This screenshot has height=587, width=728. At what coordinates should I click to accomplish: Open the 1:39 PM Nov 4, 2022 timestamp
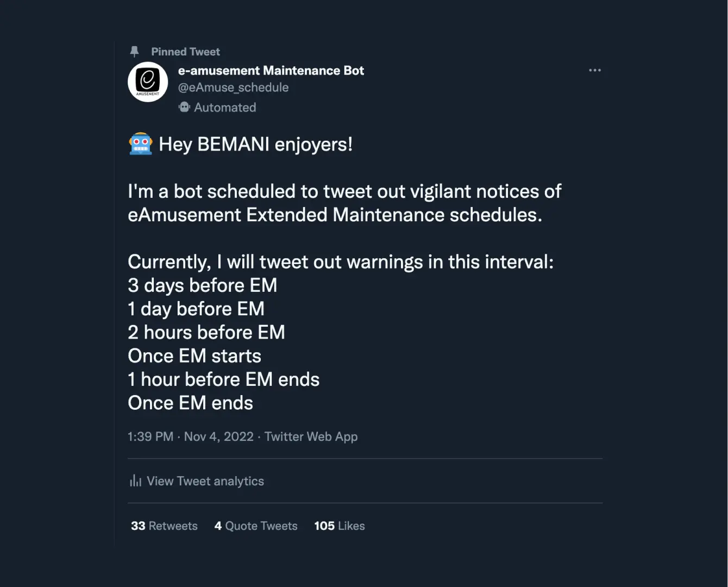click(x=190, y=436)
